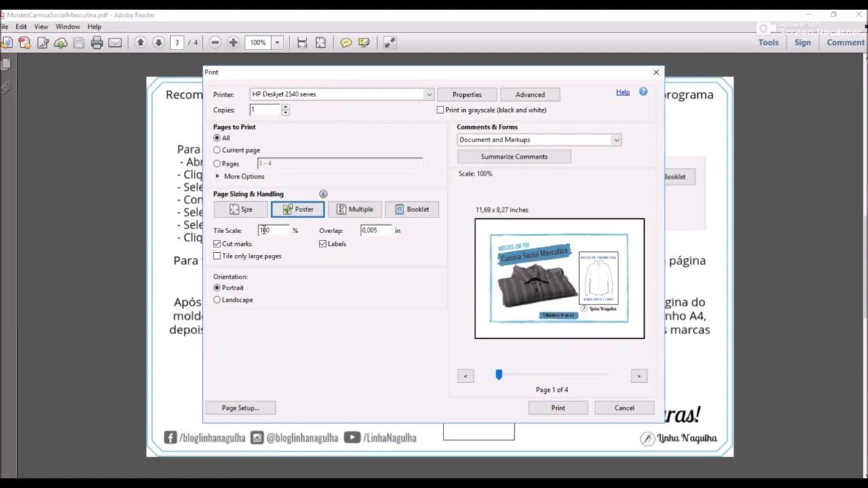The image size is (868, 488).
Task: Click the zoom out minus icon
Action: 215,43
